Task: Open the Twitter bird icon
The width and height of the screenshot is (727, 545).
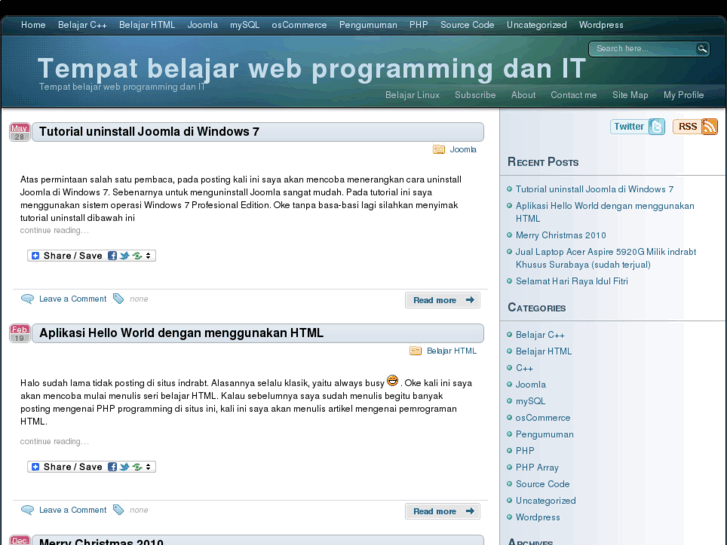Action: coord(657,126)
